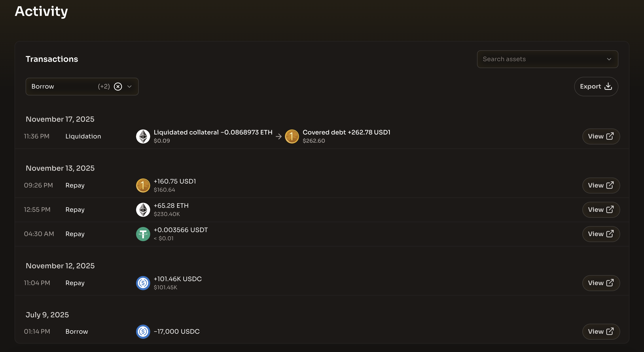Image resolution: width=644 pixels, height=352 pixels.
Task: Click the ETH icon on the Liquidation transaction
Action: click(143, 136)
